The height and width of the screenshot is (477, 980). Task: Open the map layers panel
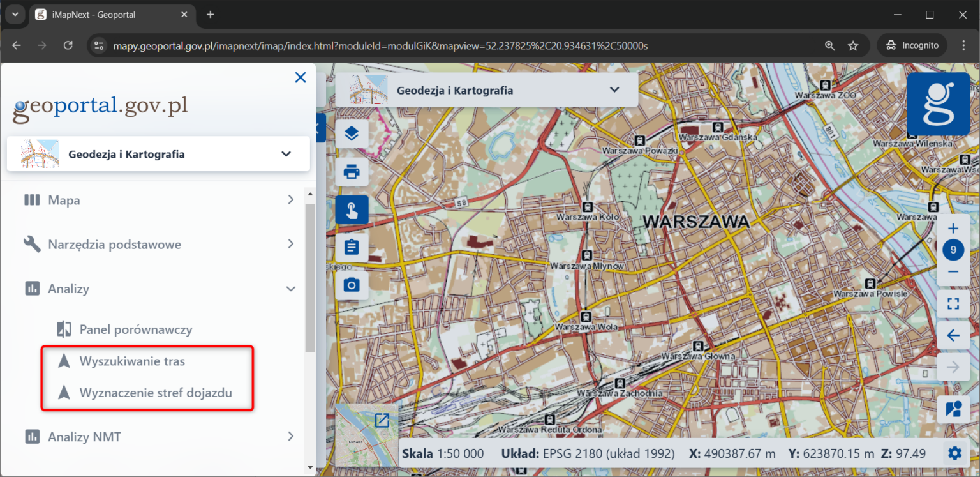tap(352, 133)
